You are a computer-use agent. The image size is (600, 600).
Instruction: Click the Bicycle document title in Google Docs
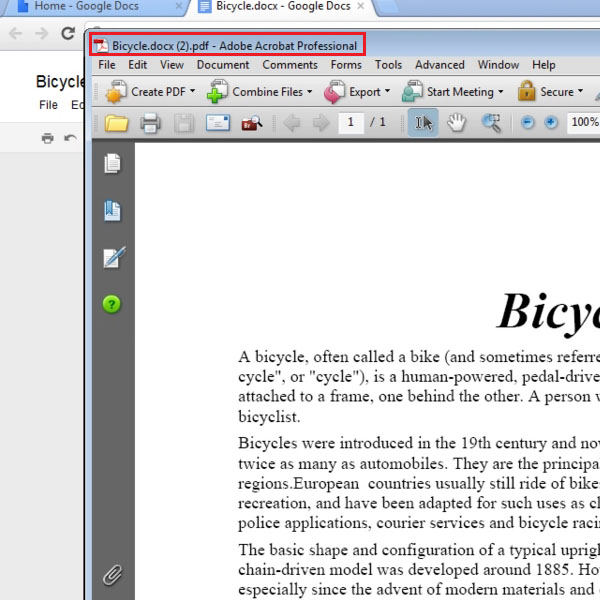60,82
